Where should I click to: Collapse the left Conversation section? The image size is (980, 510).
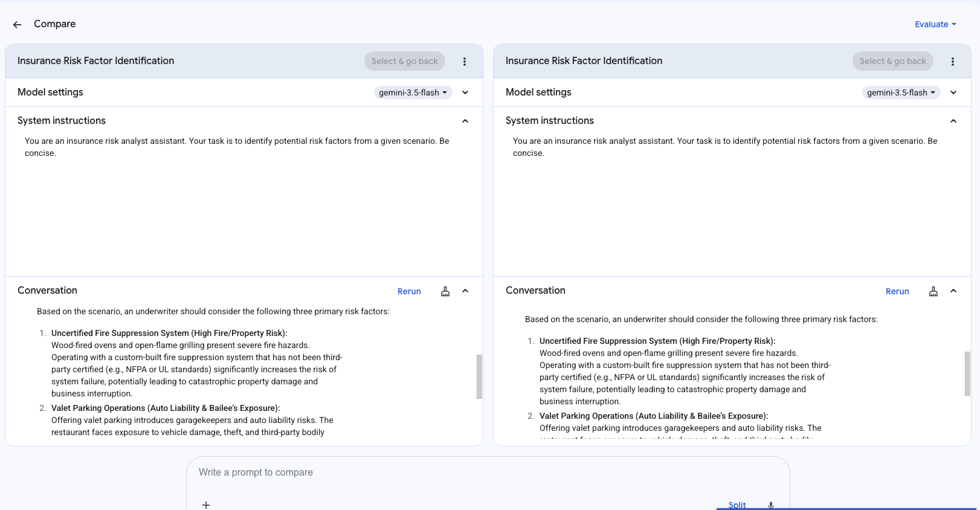465,291
